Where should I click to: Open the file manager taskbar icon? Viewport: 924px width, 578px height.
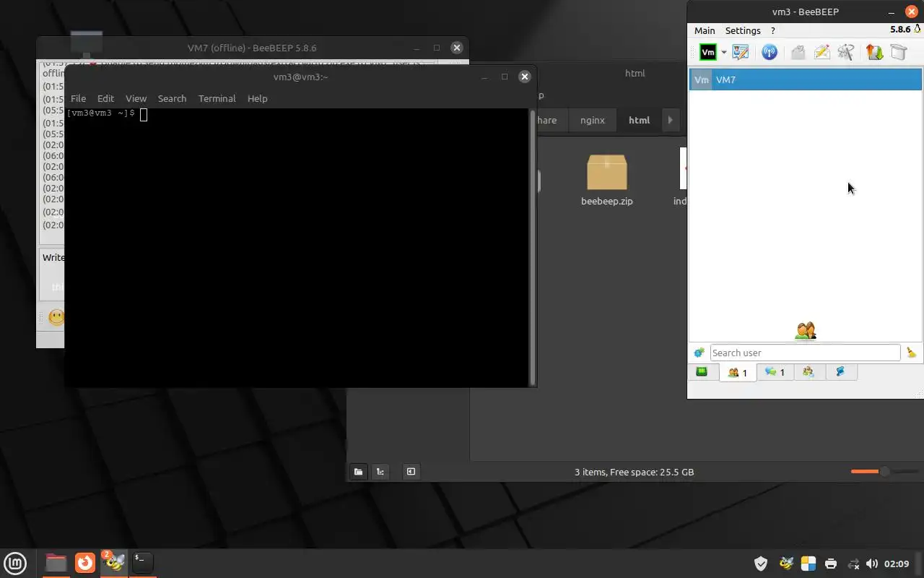coord(56,562)
